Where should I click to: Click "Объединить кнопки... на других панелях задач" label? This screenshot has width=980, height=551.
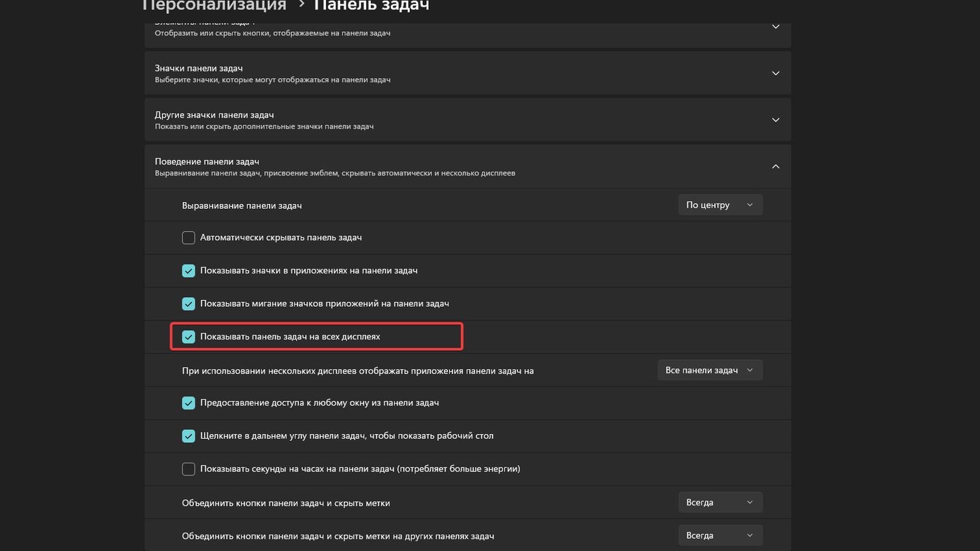(x=338, y=536)
